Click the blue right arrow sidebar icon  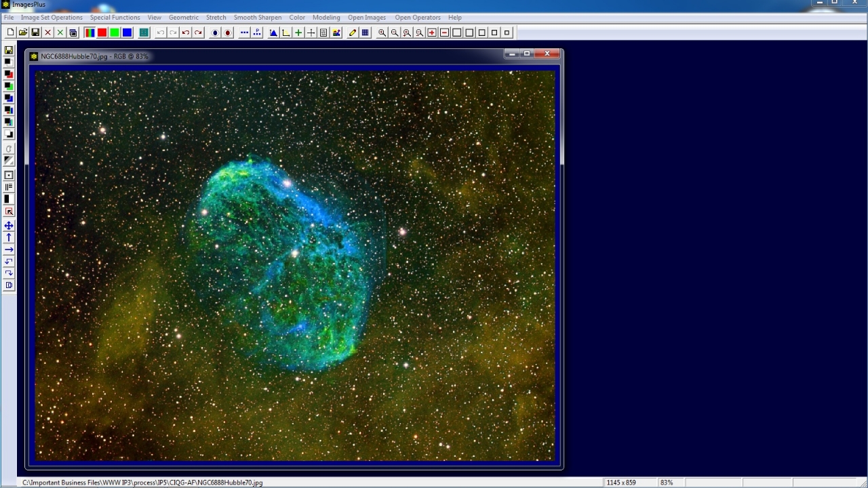[x=9, y=249]
